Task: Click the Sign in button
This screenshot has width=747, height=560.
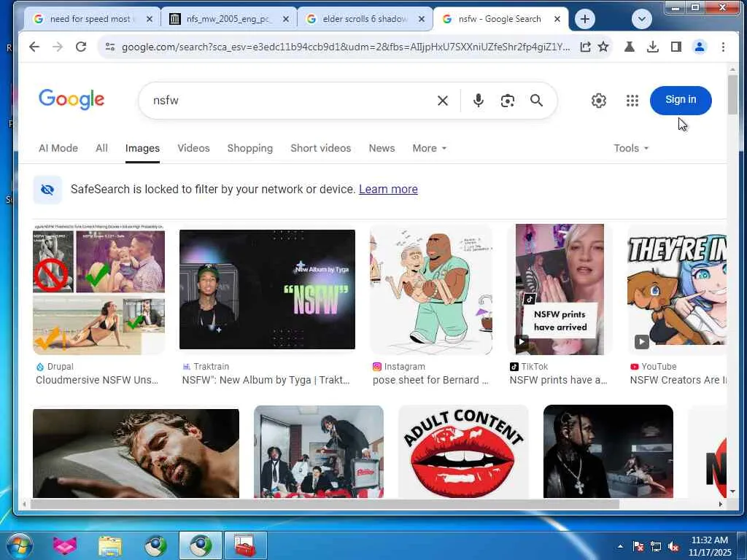Action: pos(681,100)
